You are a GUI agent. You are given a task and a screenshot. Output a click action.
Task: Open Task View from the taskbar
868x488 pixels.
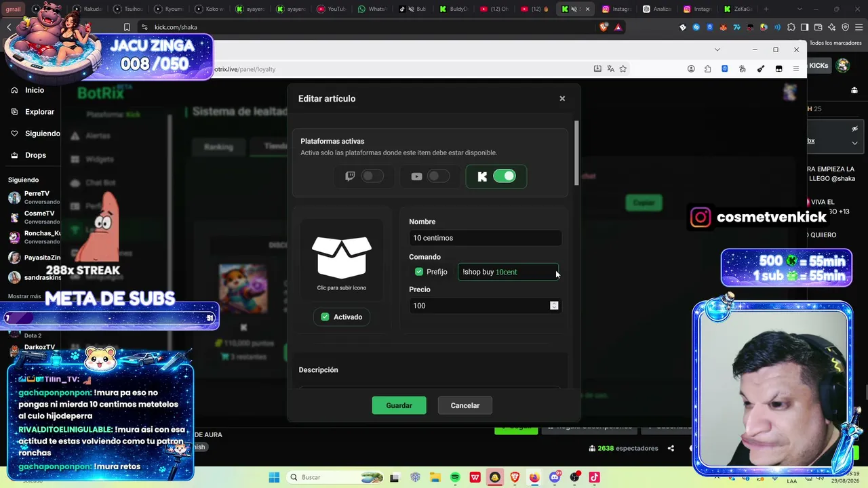pyautogui.click(x=395, y=477)
